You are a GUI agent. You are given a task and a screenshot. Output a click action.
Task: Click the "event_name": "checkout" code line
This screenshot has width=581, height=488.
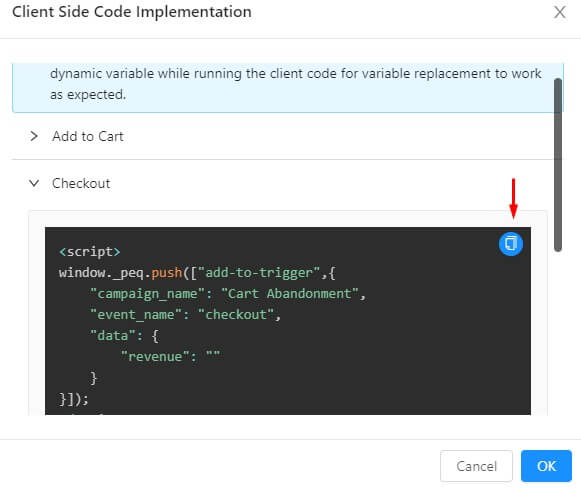[186, 315]
